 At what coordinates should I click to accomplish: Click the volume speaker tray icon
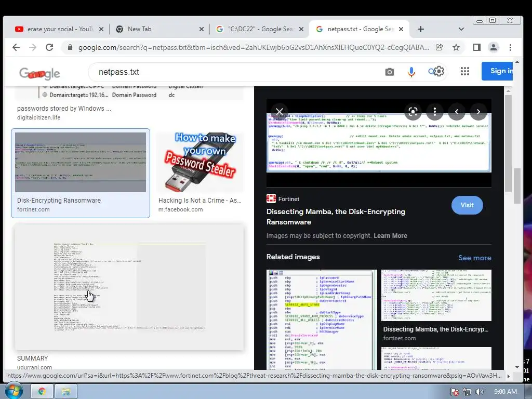point(479,392)
